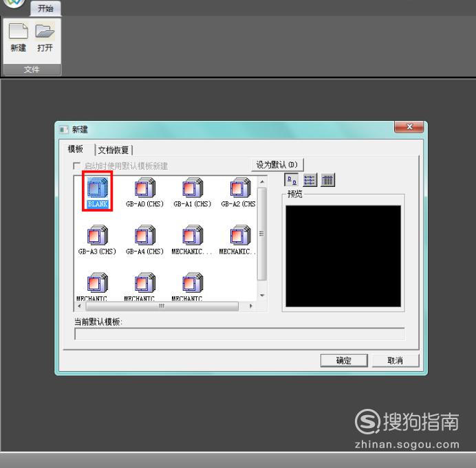Image resolution: width=476 pixels, height=468 pixels.
Task: Confirm with the 确定 button
Action: (x=344, y=361)
